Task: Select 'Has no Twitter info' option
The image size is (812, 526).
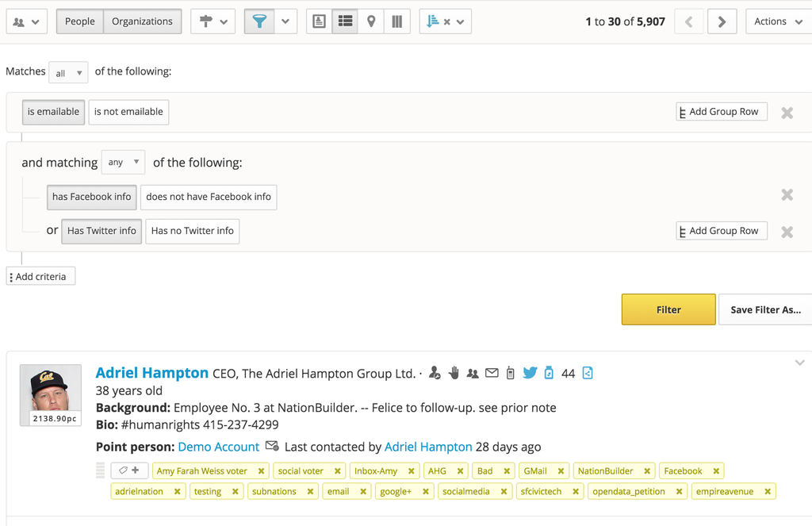Action: tap(192, 231)
